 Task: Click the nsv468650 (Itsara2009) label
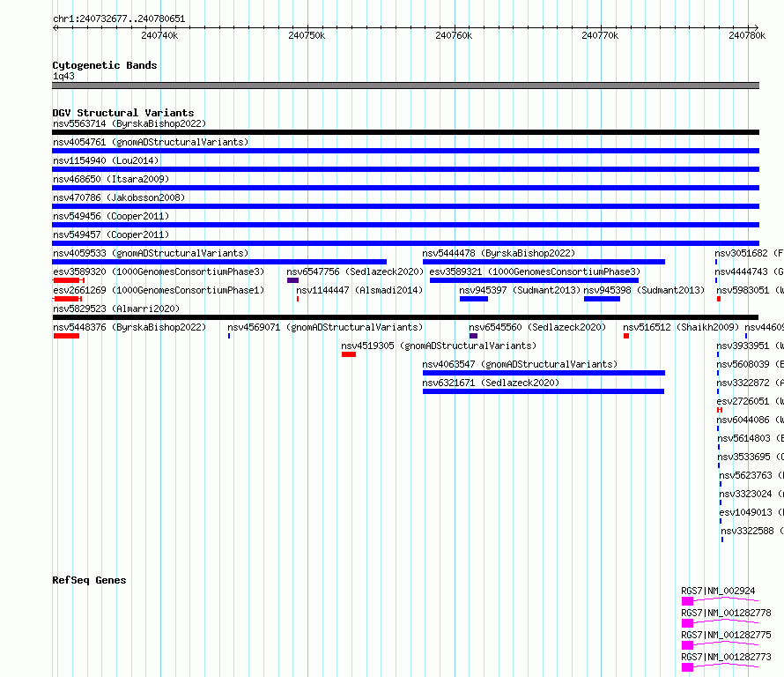click(x=111, y=179)
